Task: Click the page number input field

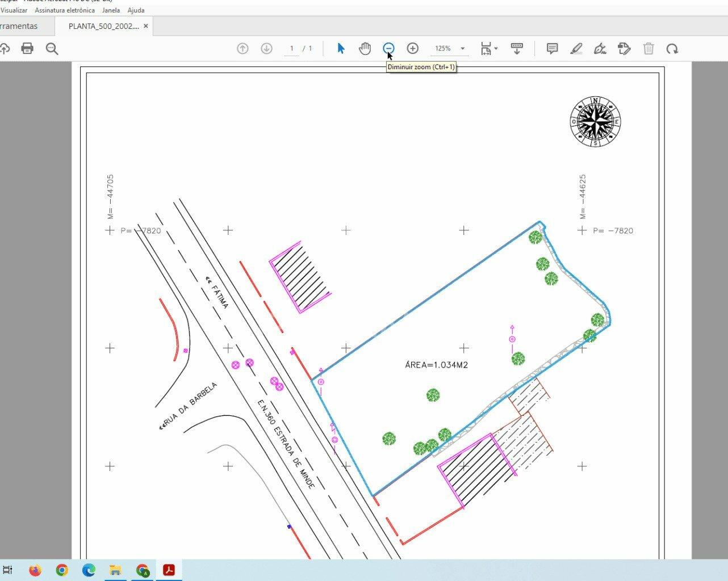Action: click(291, 49)
